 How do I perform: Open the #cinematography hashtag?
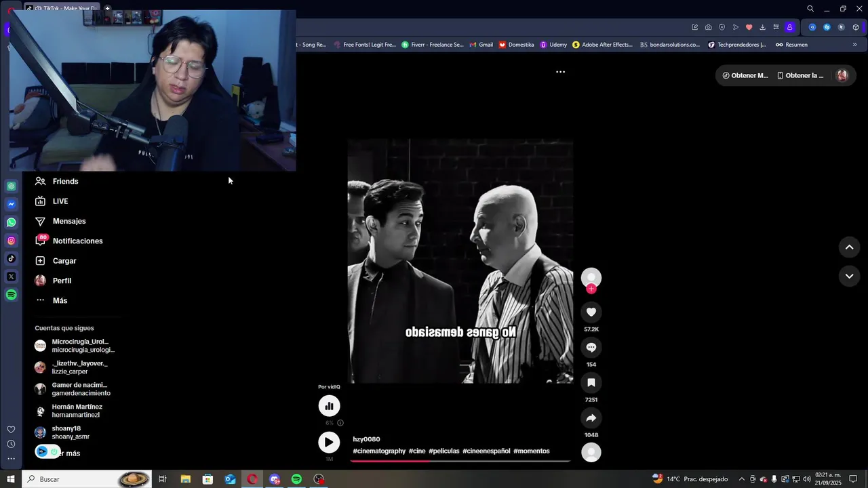pos(379,451)
